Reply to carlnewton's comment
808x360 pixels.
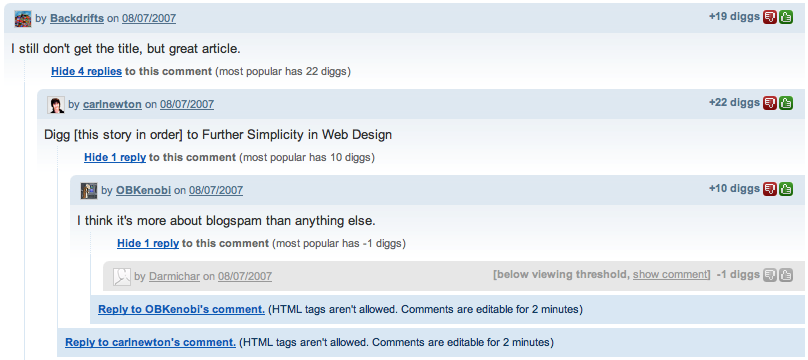150,342
